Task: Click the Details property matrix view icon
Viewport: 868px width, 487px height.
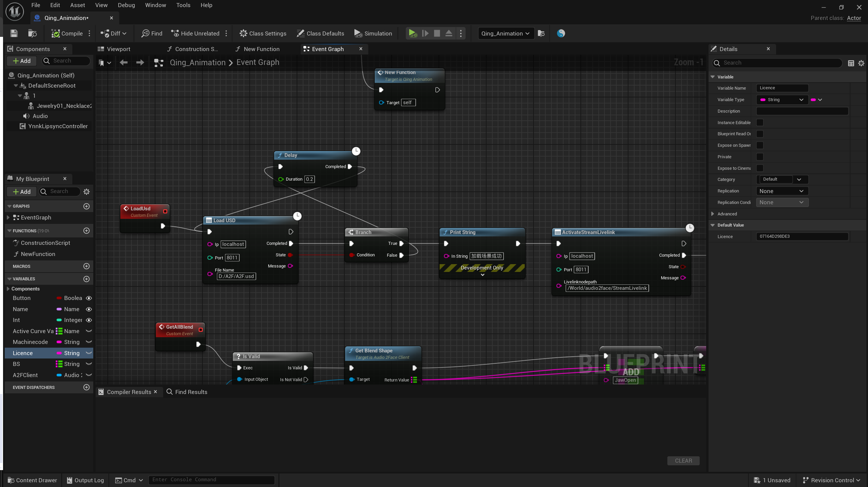Action: (851, 63)
